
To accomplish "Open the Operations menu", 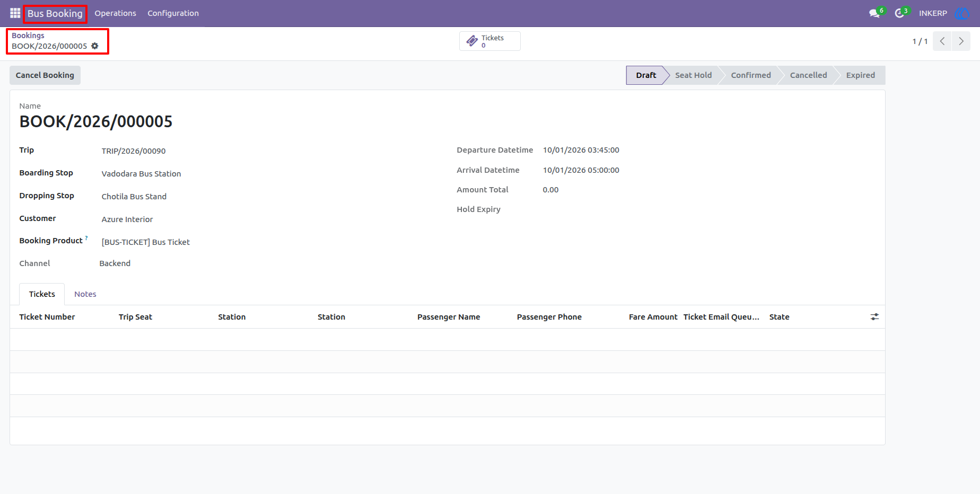I will (115, 13).
